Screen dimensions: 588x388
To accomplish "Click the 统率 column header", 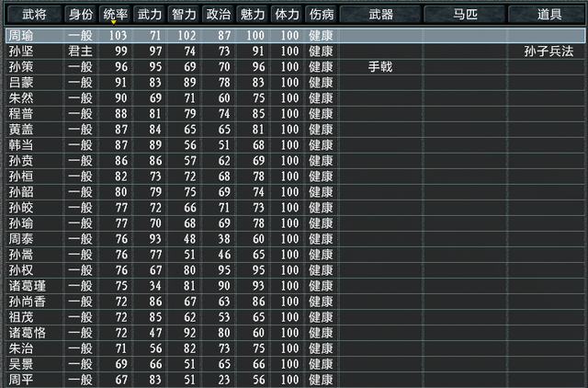I will tap(115, 15).
